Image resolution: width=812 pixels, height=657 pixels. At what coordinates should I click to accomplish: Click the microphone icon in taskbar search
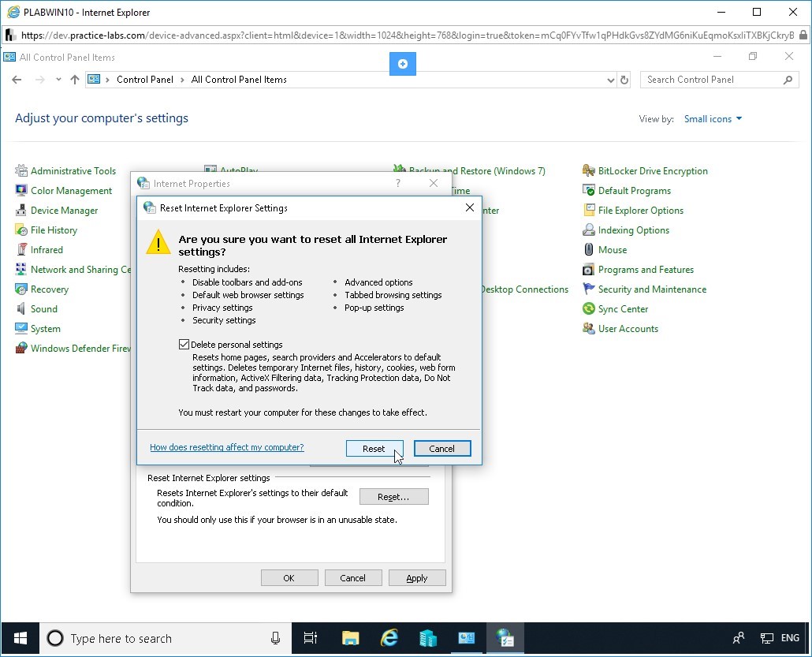click(275, 638)
